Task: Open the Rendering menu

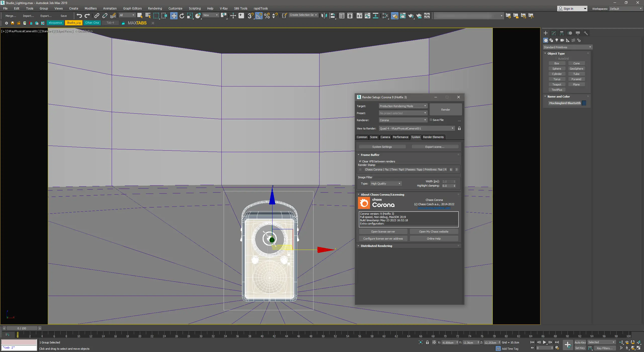Action: pyautogui.click(x=155, y=8)
